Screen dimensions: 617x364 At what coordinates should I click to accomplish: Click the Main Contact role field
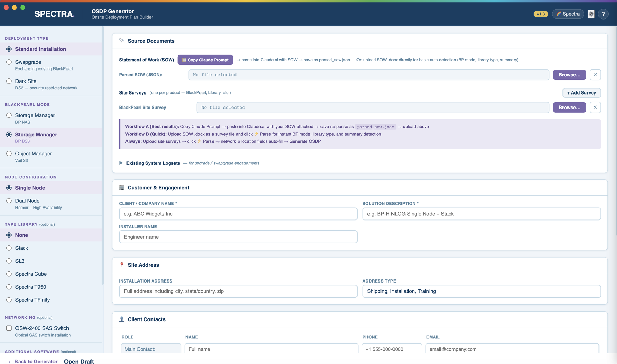tap(151, 349)
